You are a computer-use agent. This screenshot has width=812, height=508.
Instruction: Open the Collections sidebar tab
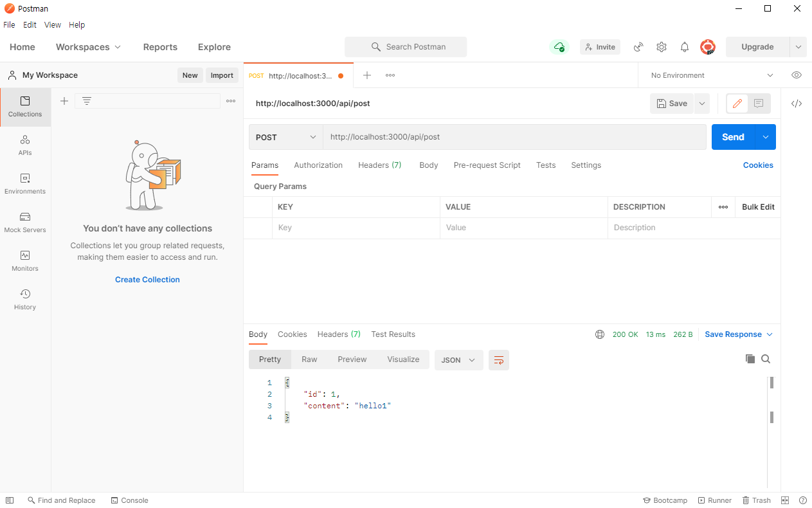(x=25, y=107)
